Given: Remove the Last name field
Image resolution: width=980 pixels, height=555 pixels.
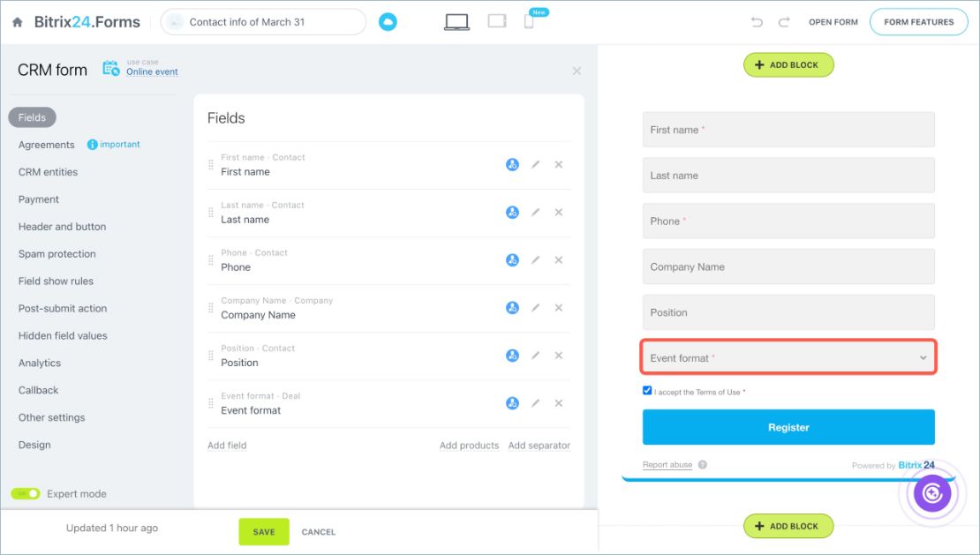Looking at the screenshot, I should click(559, 213).
